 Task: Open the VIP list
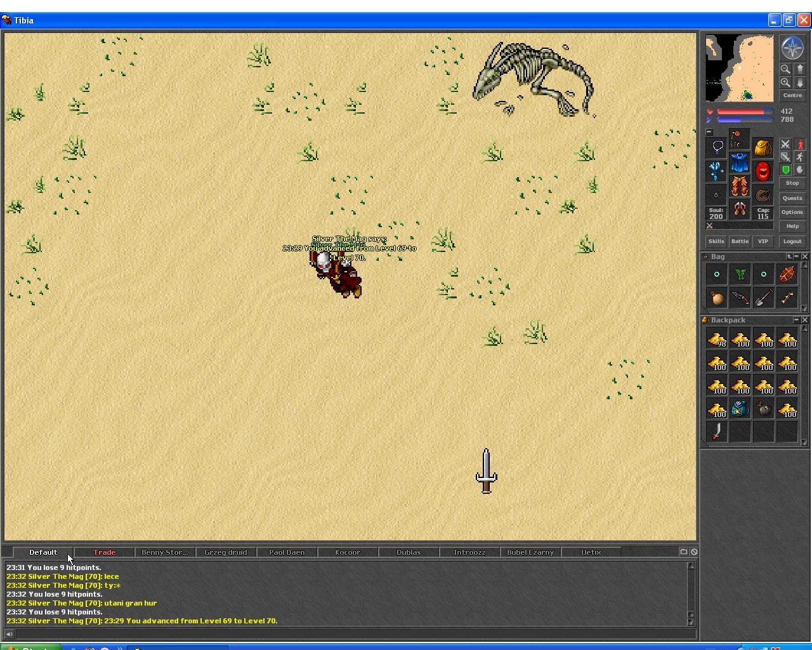click(763, 241)
